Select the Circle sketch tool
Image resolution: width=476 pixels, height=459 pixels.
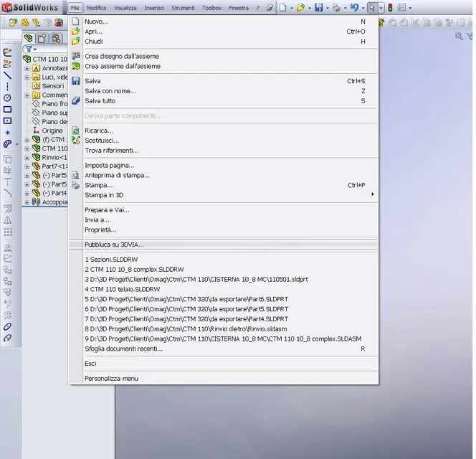point(7,98)
